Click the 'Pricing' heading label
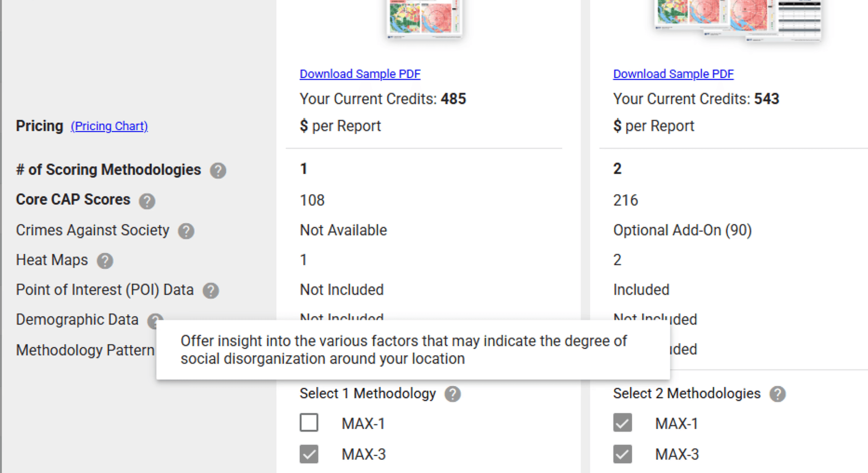Image resolution: width=868 pixels, height=473 pixels. point(40,126)
